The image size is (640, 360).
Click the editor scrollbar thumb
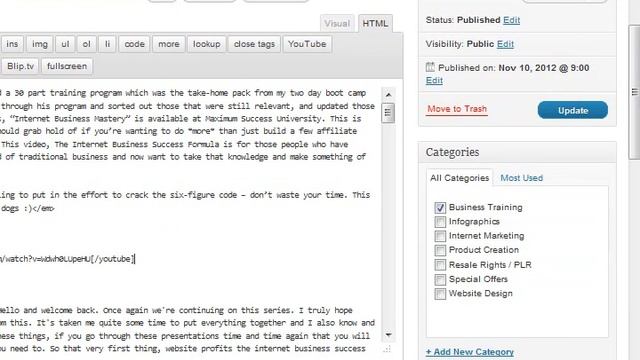pos(388,113)
